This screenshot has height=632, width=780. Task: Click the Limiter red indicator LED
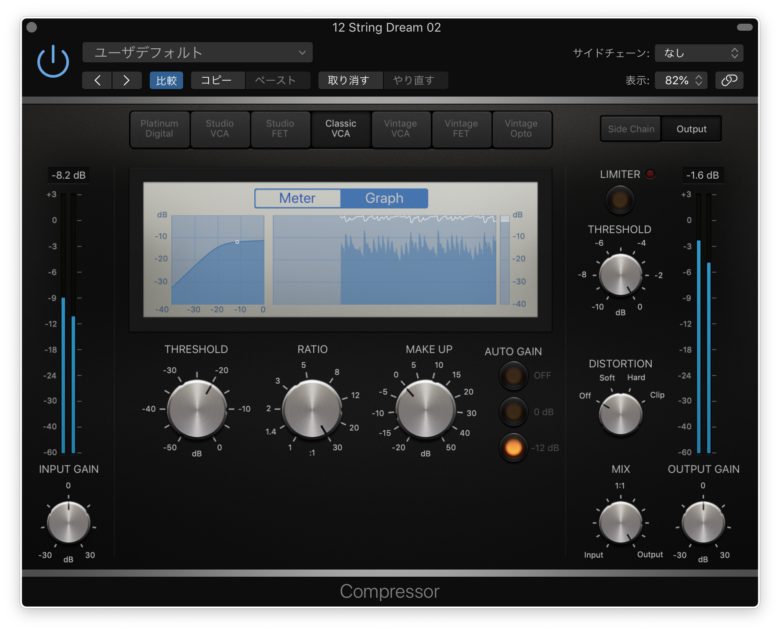point(650,174)
